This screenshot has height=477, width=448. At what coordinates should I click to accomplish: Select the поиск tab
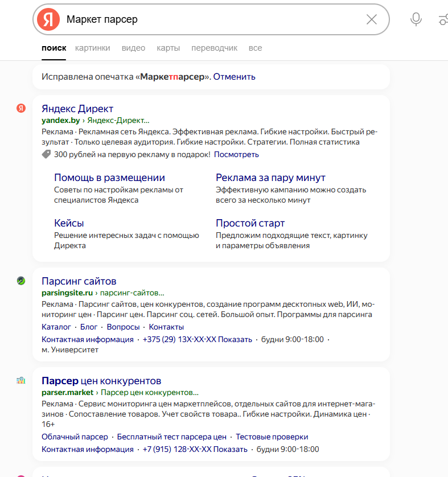(54, 48)
